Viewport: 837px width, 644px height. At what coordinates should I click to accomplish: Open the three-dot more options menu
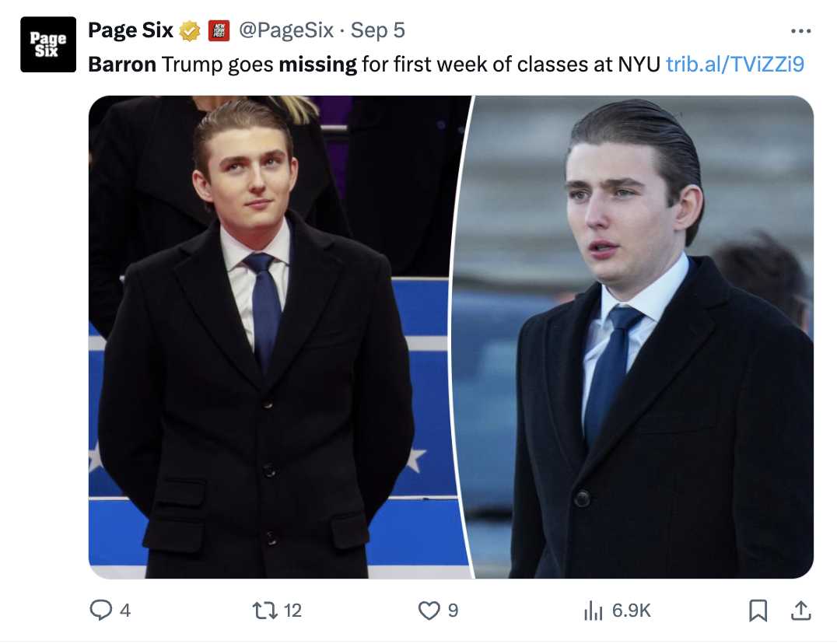(x=800, y=32)
